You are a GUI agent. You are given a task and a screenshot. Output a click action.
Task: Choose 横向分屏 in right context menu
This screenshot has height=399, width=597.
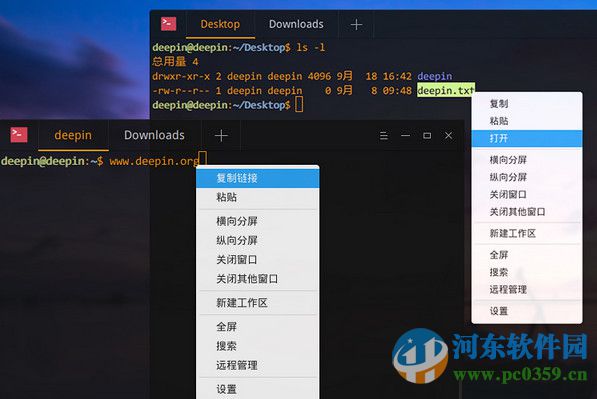point(527,160)
